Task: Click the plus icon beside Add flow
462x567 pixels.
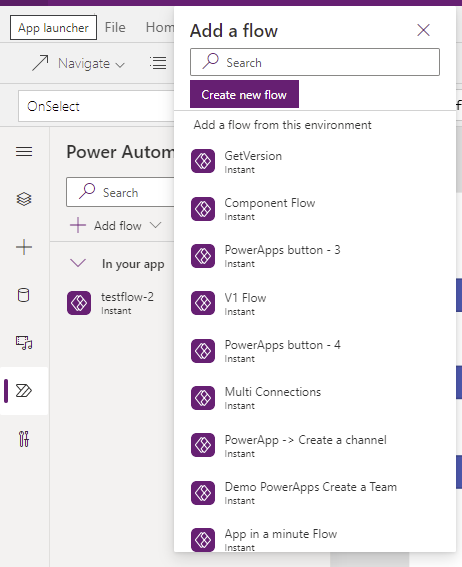Action: (78, 225)
